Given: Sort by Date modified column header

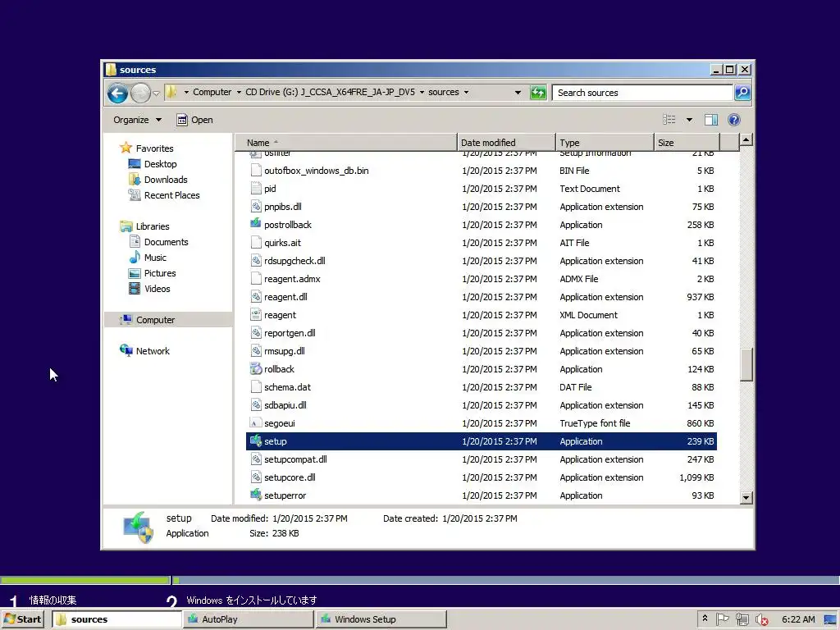Looking at the screenshot, I should point(506,143).
